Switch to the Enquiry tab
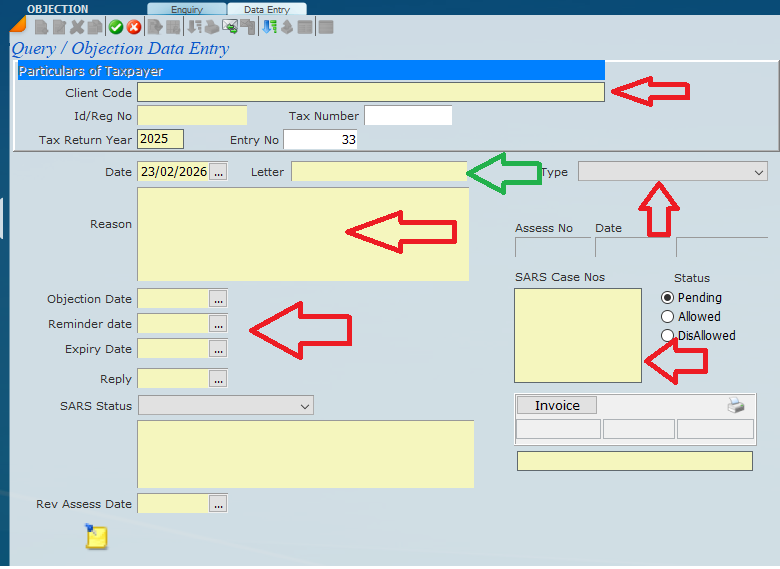This screenshot has width=780, height=569. [186, 9]
